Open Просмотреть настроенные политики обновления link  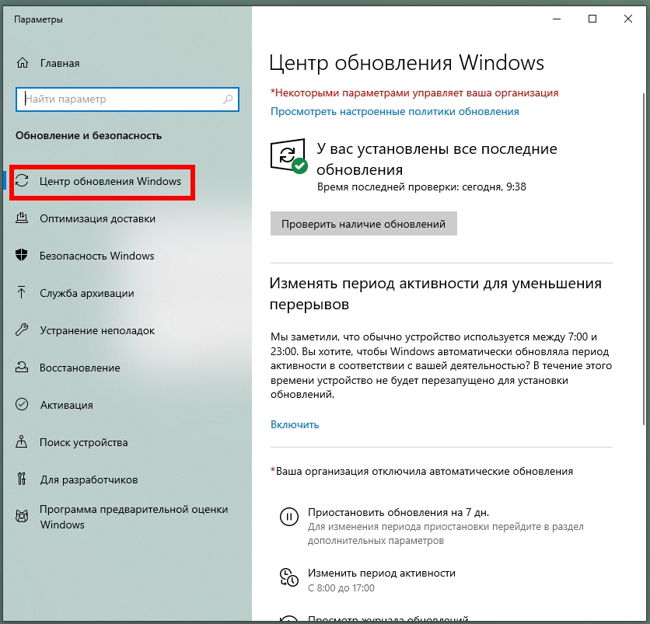click(395, 111)
